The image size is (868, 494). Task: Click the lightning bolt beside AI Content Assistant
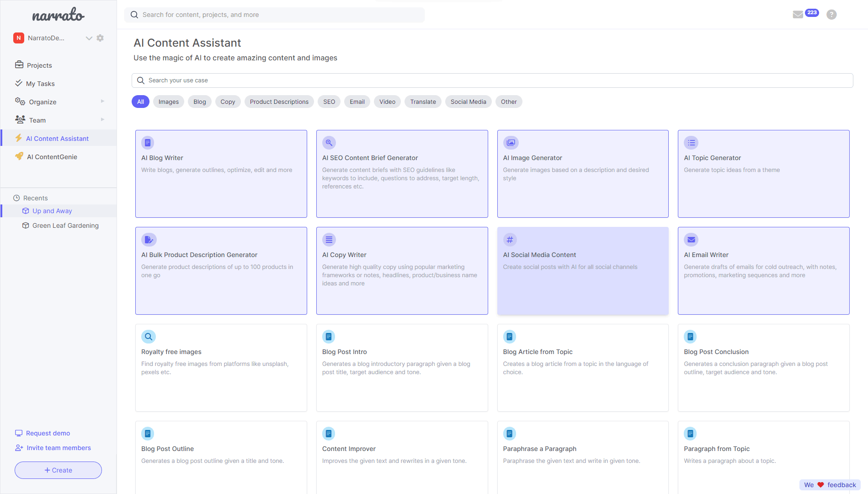19,138
